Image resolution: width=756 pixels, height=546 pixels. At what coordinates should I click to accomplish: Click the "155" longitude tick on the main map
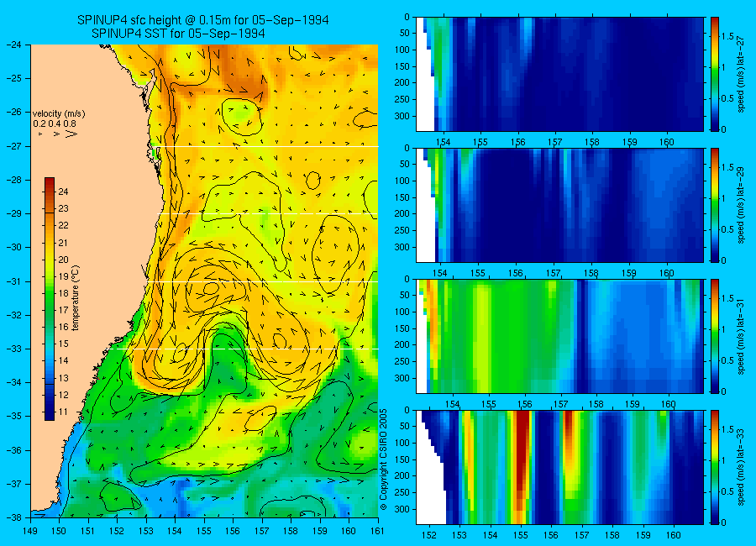[x=204, y=531]
